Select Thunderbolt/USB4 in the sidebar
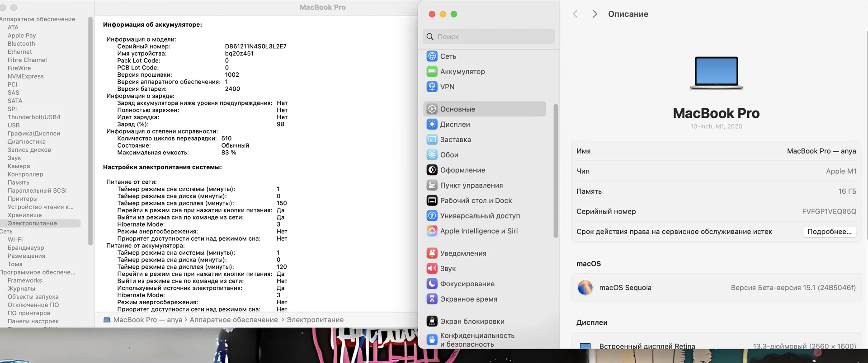Screen dimensions: 868x363 (34, 117)
